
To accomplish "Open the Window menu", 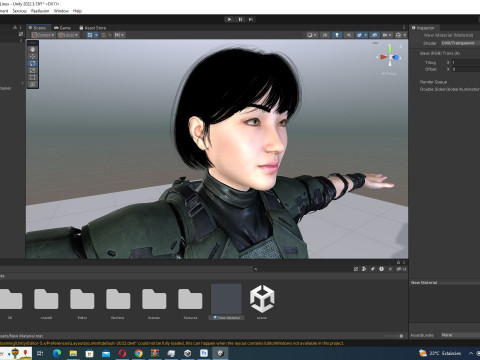I will point(61,11).
